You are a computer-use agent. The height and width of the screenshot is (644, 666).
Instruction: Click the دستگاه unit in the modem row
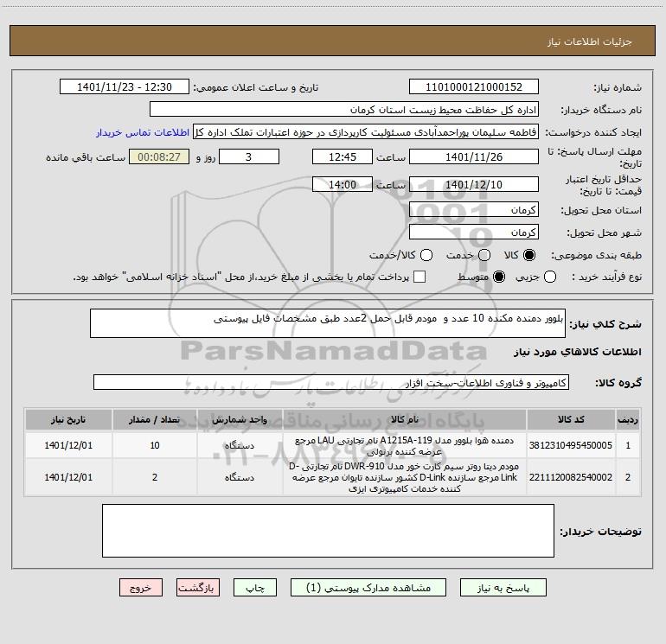(240, 477)
